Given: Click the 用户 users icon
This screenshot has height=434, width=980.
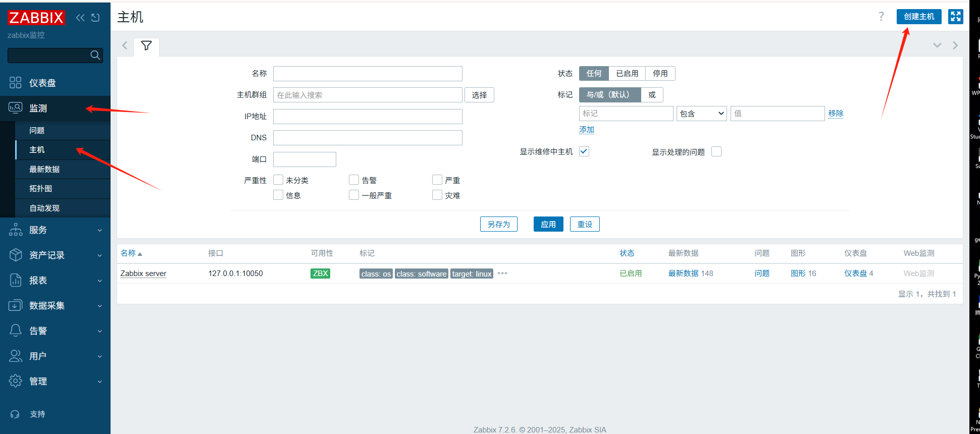Looking at the screenshot, I should (x=16, y=356).
